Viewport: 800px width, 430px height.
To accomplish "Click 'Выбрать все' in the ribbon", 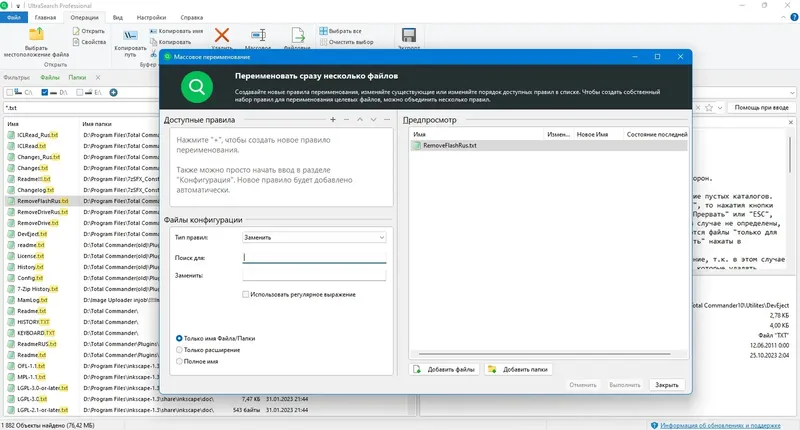I will pos(340,31).
